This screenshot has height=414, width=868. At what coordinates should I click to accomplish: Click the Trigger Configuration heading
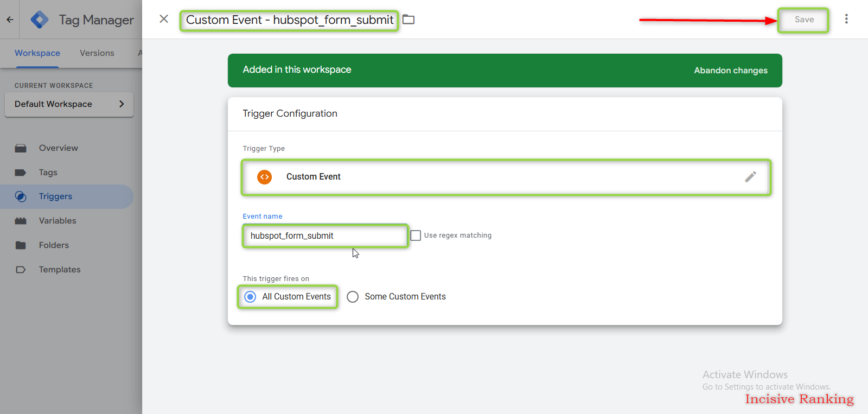tap(290, 113)
